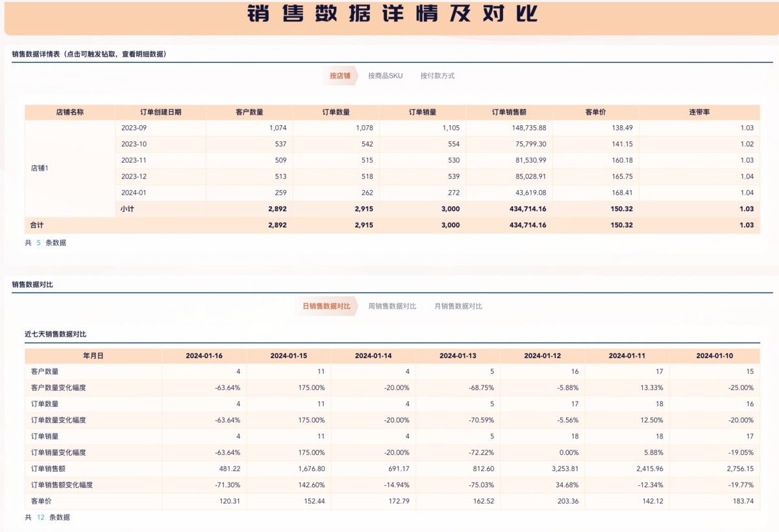Viewport: 779px width, 532px height.
Task: Open the 按付款方式 tab
Action: (438, 76)
